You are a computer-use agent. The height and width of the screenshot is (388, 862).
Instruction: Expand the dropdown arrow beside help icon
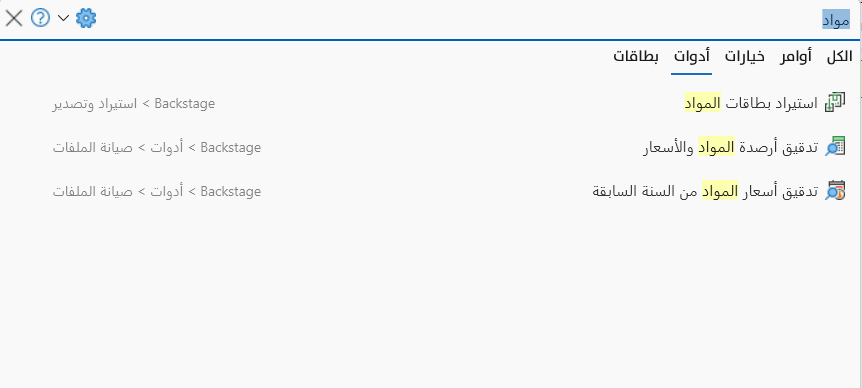click(63, 18)
